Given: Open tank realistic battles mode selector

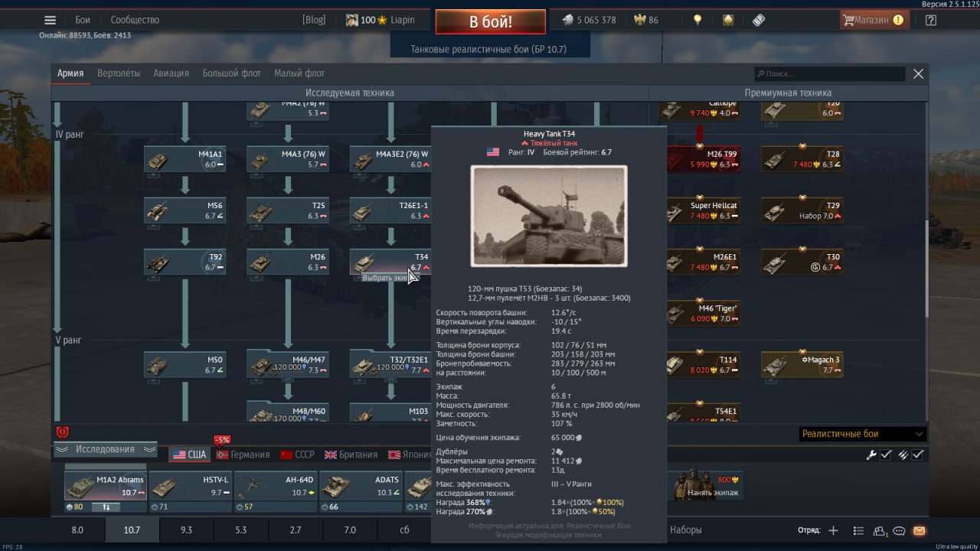Looking at the screenshot, I should (x=488, y=49).
